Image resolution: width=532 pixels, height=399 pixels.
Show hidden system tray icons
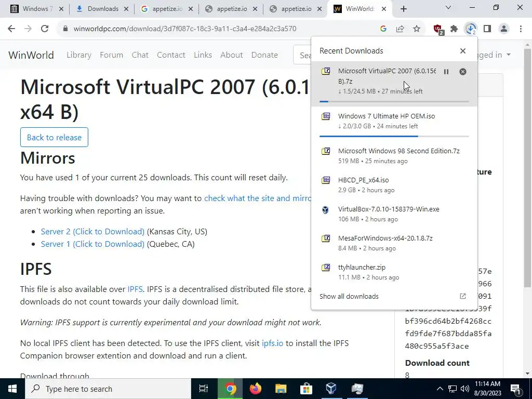(x=440, y=389)
